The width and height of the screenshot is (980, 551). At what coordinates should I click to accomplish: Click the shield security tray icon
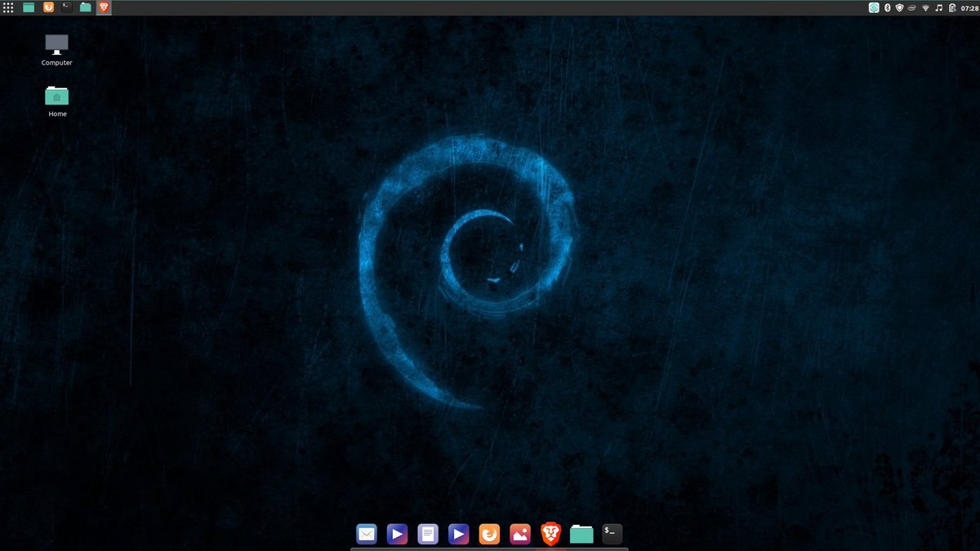(x=899, y=7)
